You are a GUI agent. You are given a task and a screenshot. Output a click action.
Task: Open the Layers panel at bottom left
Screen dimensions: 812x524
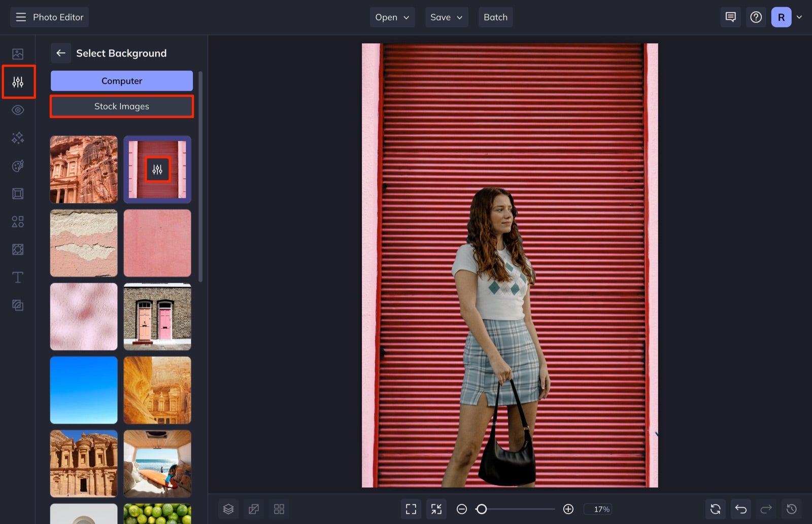point(228,509)
